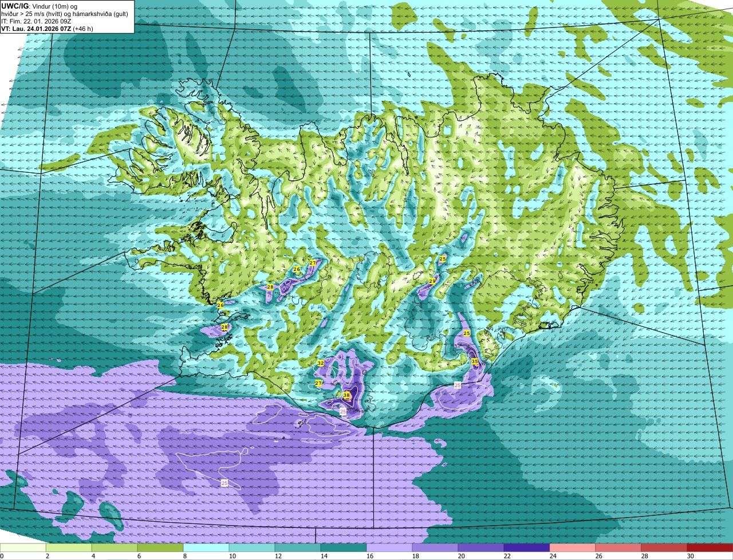Select the 12–14 m/s teal legend swatch
The height and width of the screenshot is (560, 733).
(298, 548)
